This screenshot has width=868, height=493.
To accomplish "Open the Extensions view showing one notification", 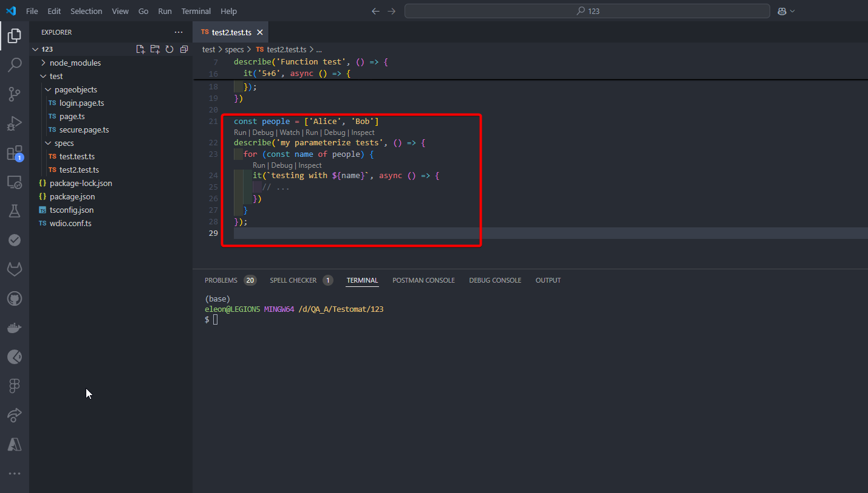I will [x=14, y=152].
